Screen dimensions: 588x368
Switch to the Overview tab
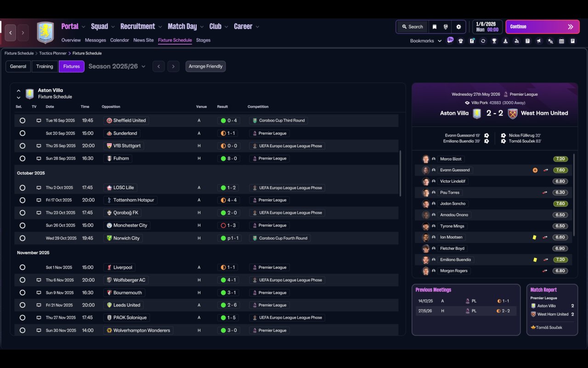(x=71, y=40)
